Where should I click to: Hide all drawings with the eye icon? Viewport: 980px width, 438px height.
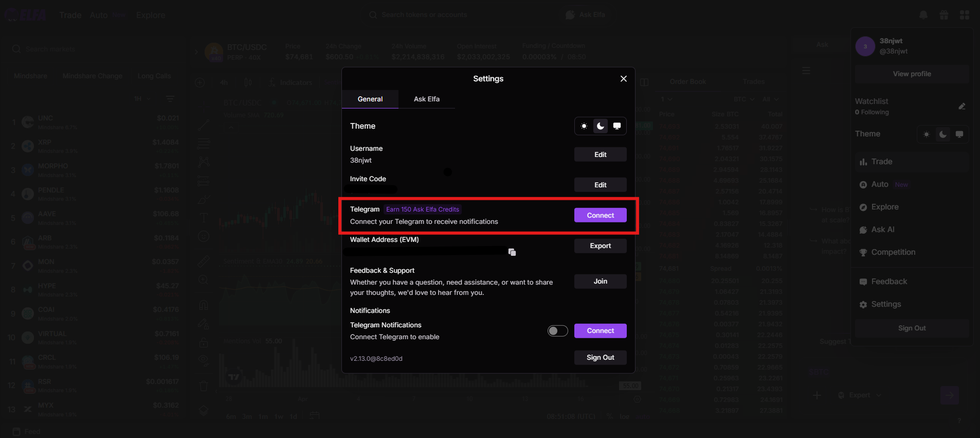[x=204, y=361]
